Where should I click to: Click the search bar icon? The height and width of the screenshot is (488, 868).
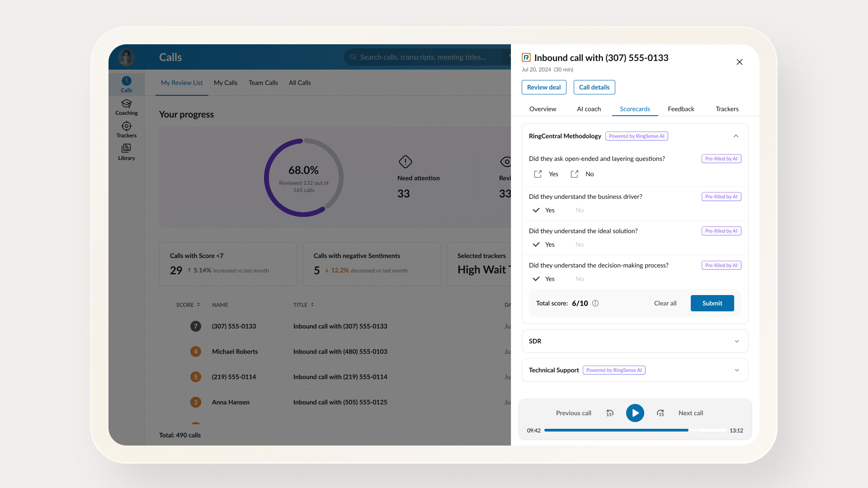point(353,56)
